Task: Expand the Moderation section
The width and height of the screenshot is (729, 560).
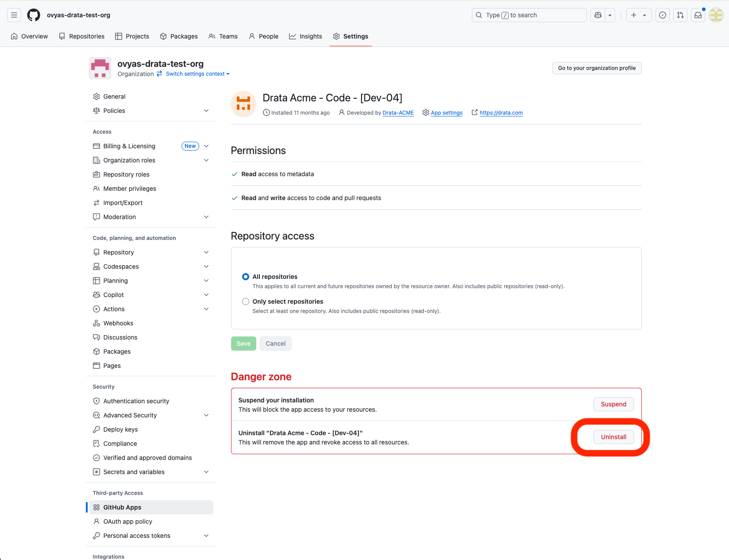Action: coord(206,217)
